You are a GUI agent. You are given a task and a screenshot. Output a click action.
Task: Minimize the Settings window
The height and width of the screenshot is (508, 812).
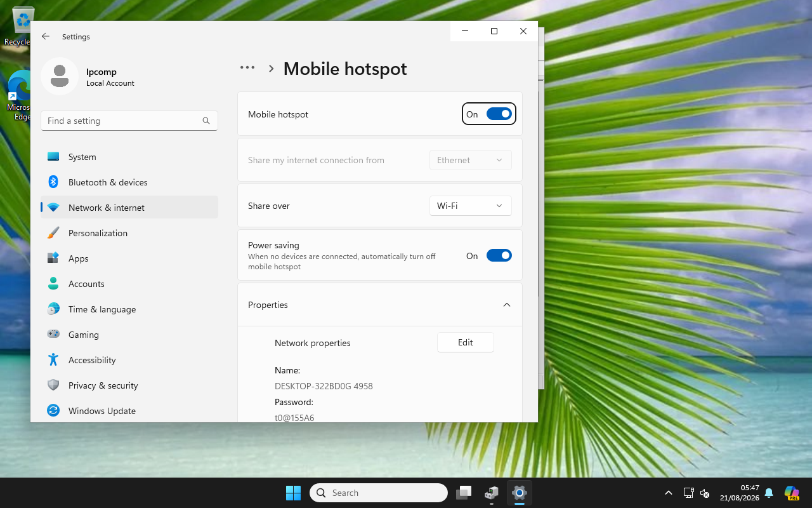465,31
